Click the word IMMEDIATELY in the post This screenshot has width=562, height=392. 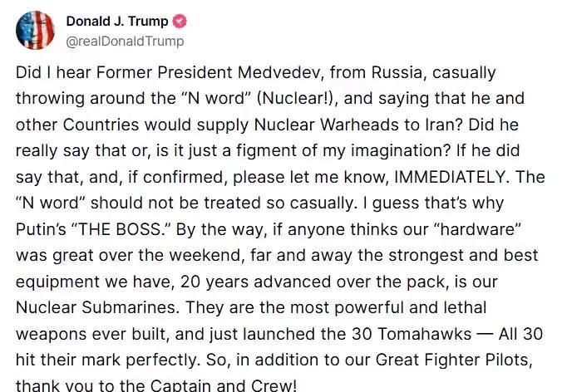(451, 177)
